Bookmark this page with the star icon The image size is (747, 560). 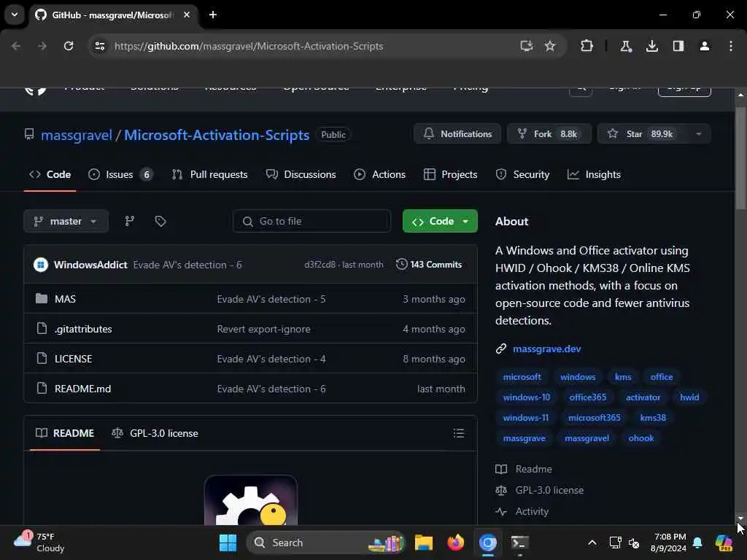[550, 46]
